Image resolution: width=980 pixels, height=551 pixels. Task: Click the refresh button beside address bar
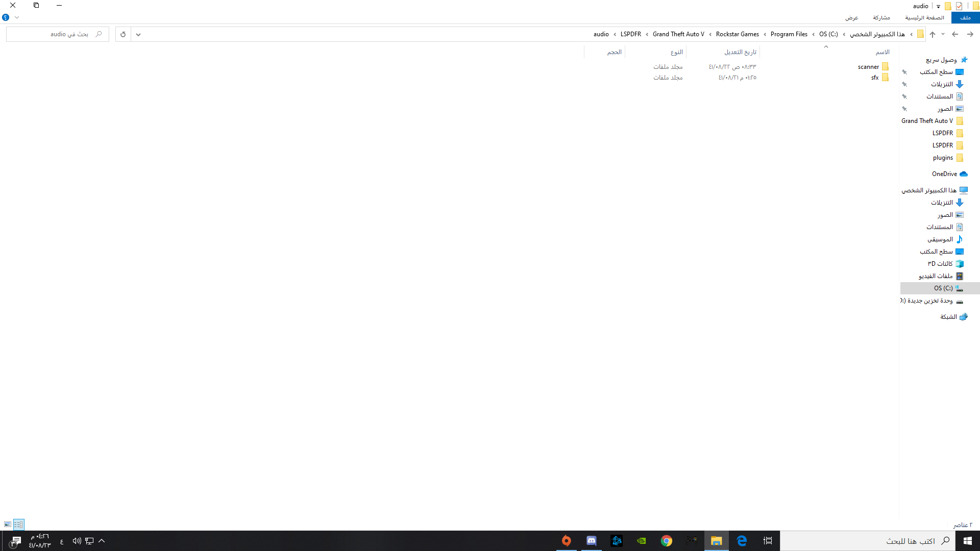click(123, 34)
